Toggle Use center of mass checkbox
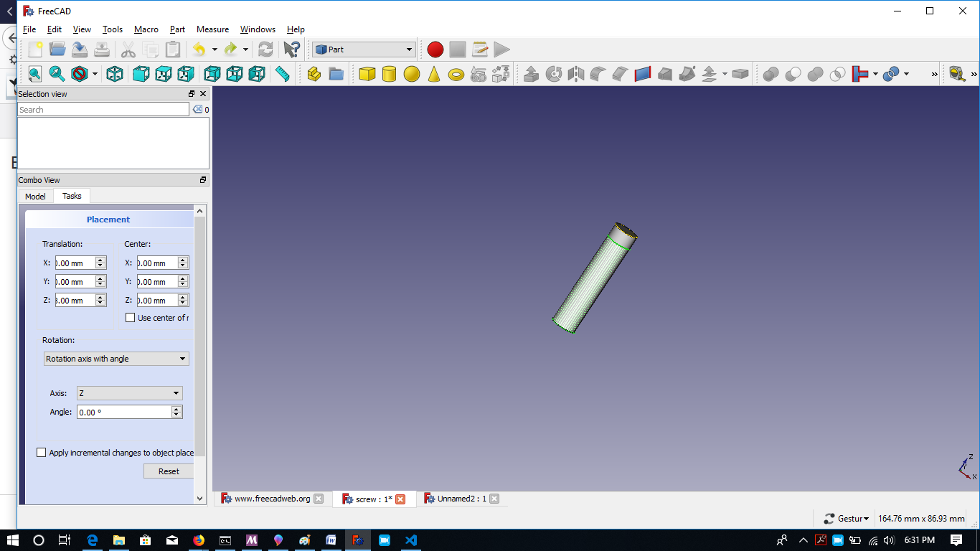Viewport: 980px width, 551px height. tap(131, 318)
